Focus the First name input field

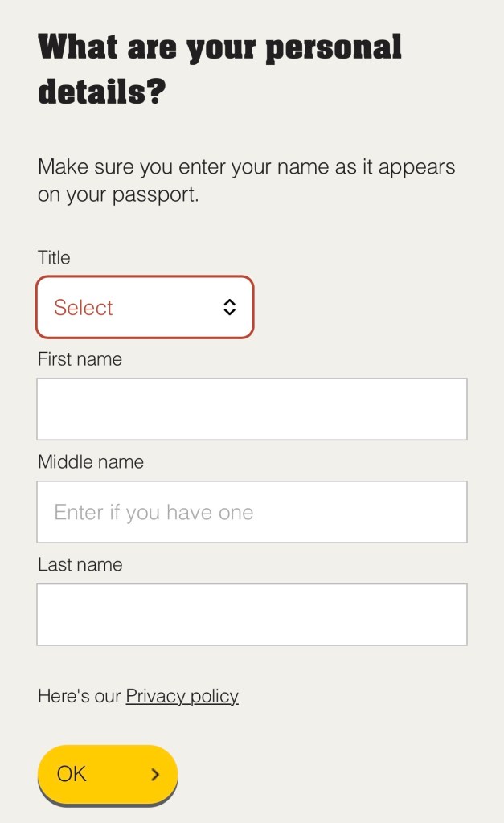(252, 409)
